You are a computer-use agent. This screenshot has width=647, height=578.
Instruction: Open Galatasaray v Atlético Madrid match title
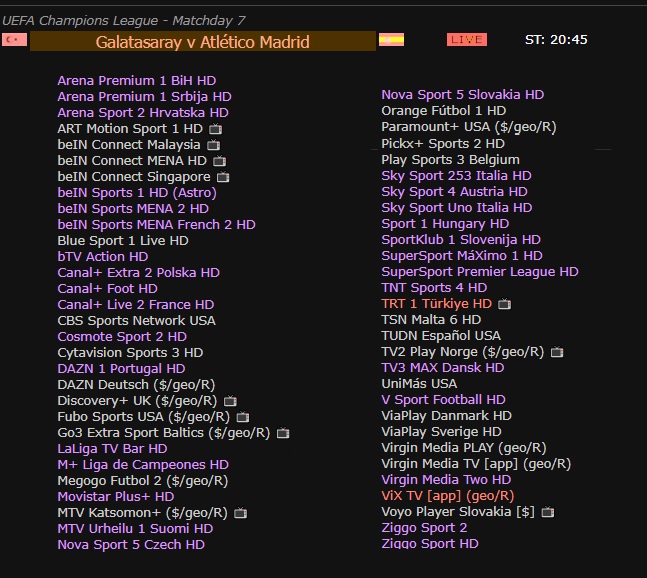[x=203, y=42]
